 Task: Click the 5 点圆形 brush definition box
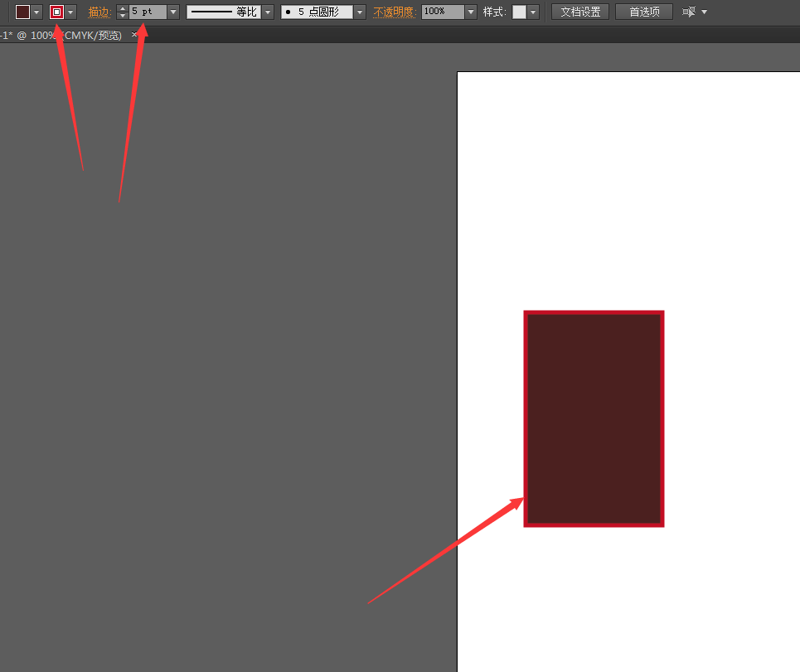(x=317, y=12)
